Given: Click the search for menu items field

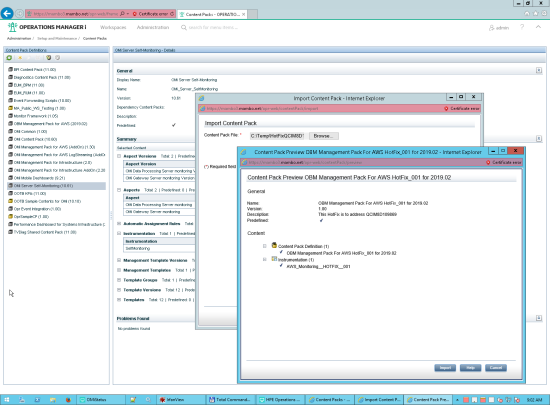Looking at the screenshot, I should pos(213,27).
